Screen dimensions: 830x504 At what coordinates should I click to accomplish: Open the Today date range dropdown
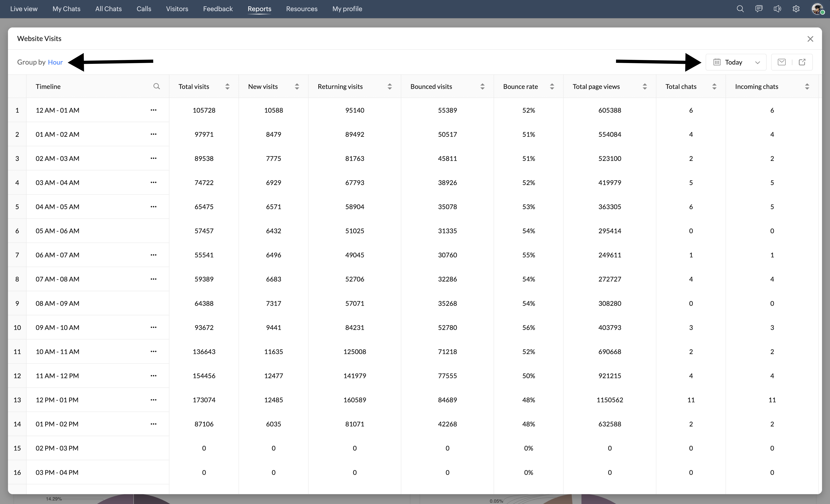click(736, 62)
